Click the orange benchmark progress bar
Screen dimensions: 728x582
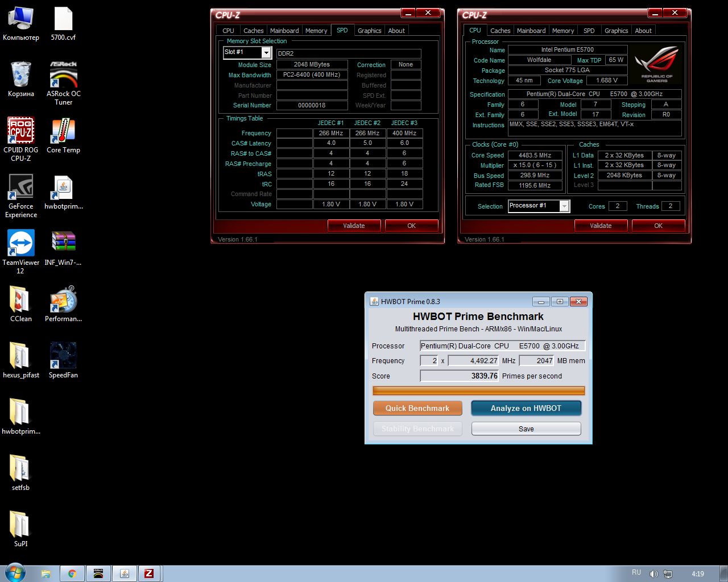tap(478, 390)
